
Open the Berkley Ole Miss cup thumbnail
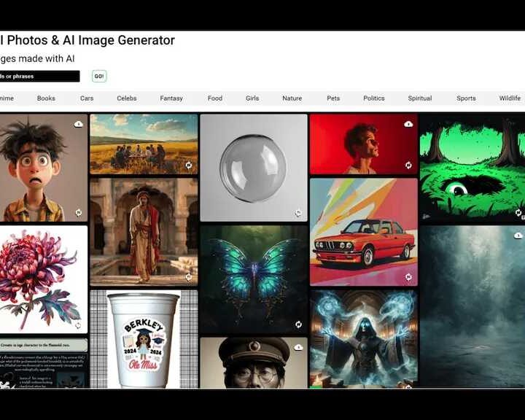144,339
